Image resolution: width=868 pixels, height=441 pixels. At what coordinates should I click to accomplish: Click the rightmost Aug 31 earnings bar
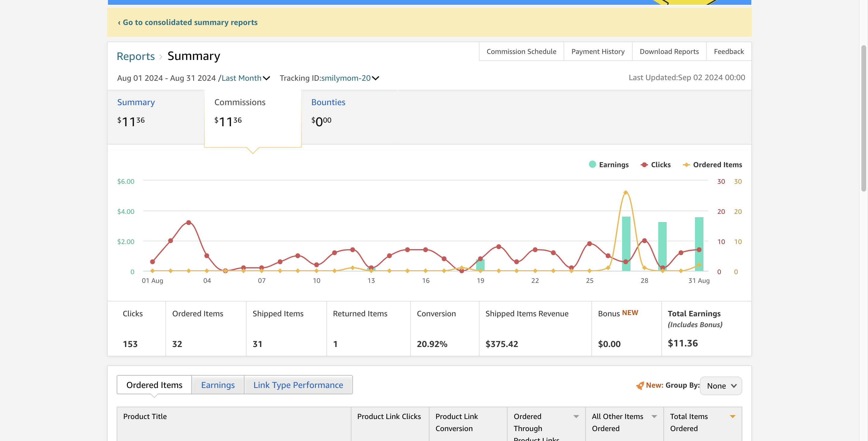click(x=699, y=244)
